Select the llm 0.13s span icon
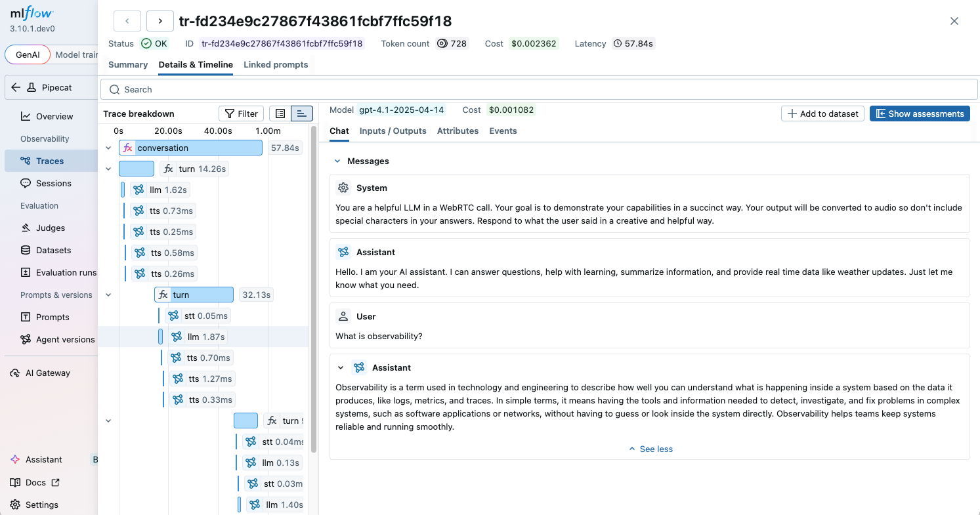 [x=251, y=463]
